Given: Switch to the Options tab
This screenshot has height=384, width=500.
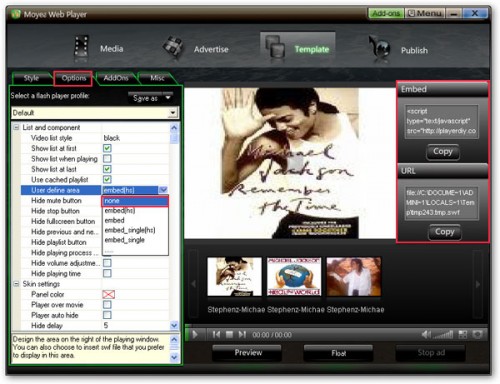Looking at the screenshot, I should (74, 78).
